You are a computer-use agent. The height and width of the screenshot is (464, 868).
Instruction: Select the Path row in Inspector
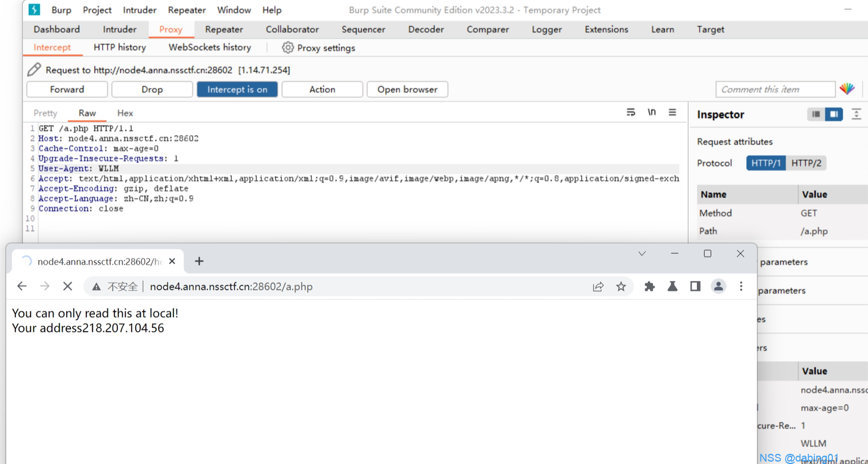click(x=782, y=231)
